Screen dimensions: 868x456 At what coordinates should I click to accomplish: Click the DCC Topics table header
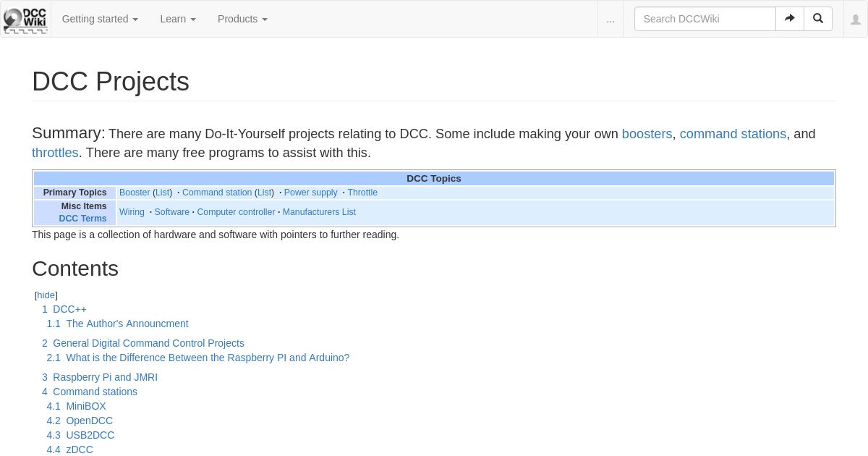point(434,179)
